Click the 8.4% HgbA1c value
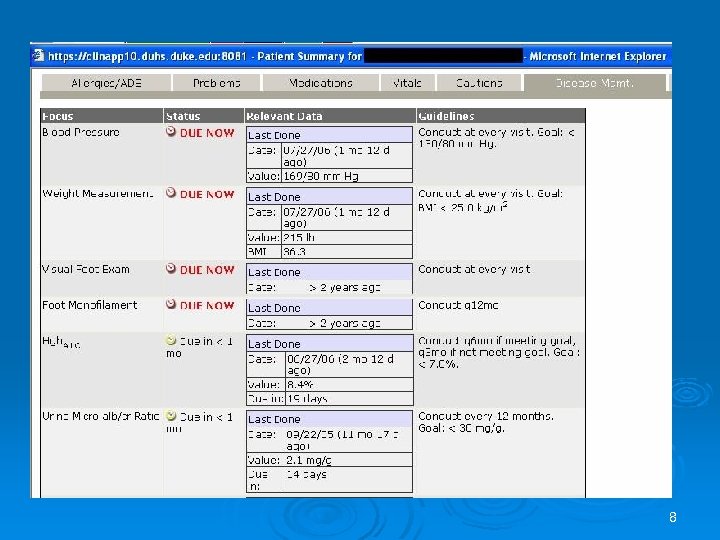Screen dimensions: 720x540 pos(300,384)
